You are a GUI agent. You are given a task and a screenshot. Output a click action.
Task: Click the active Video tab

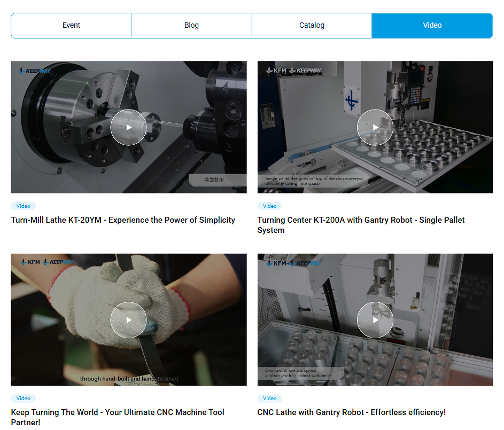pyautogui.click(x=432, y=26)
